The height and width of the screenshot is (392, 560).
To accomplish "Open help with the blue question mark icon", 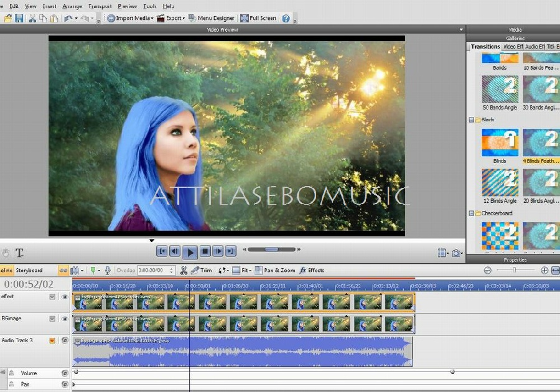I will [x=286, y=18].
